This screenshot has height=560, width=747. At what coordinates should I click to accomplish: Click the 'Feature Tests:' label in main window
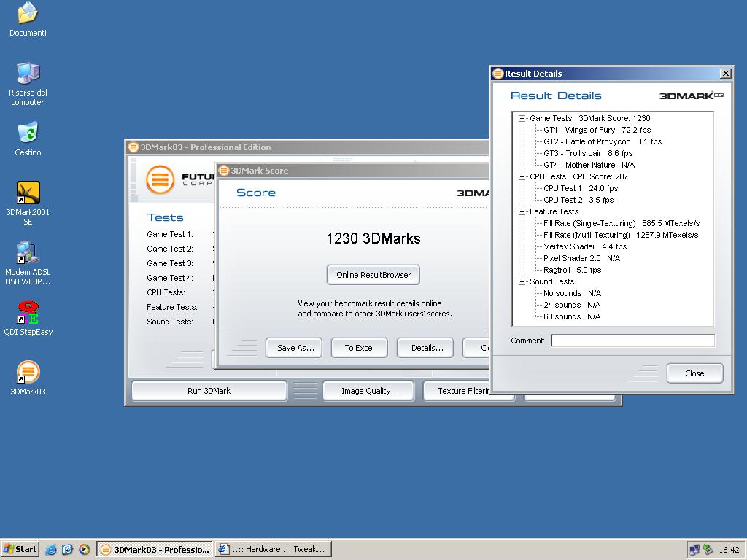(x=172, y=307)
